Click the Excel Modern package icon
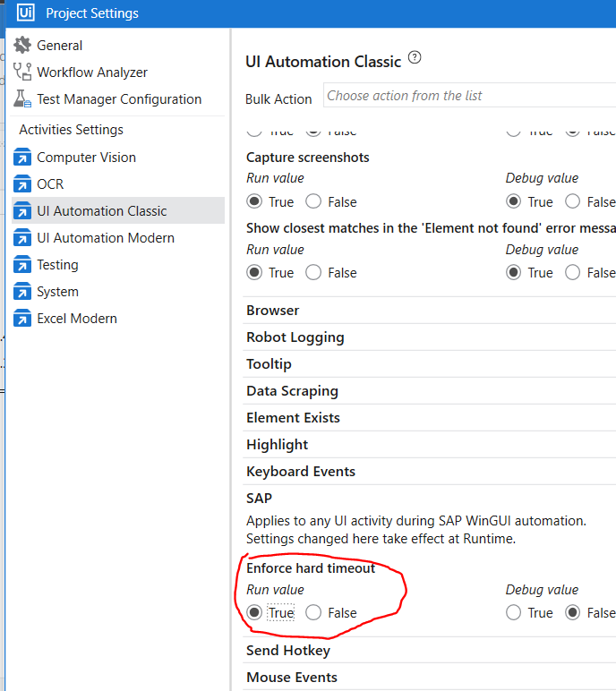 click(x=22, y=318)
